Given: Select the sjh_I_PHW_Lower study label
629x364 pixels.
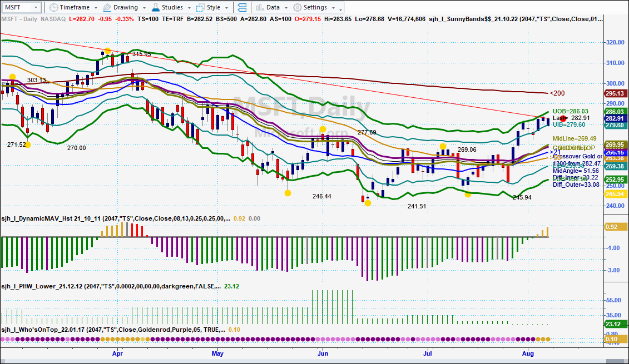Looking at the screenshot, I should click(111, 286).
